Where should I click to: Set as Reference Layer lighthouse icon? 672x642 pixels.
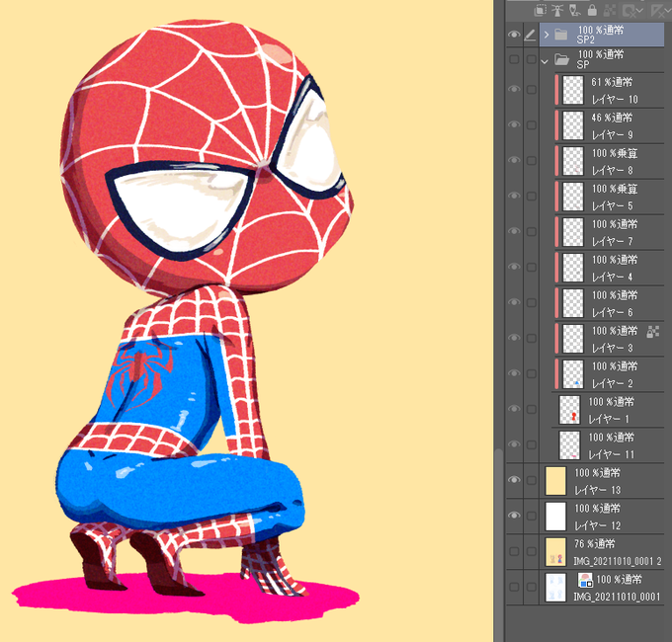tap(557, 10)
